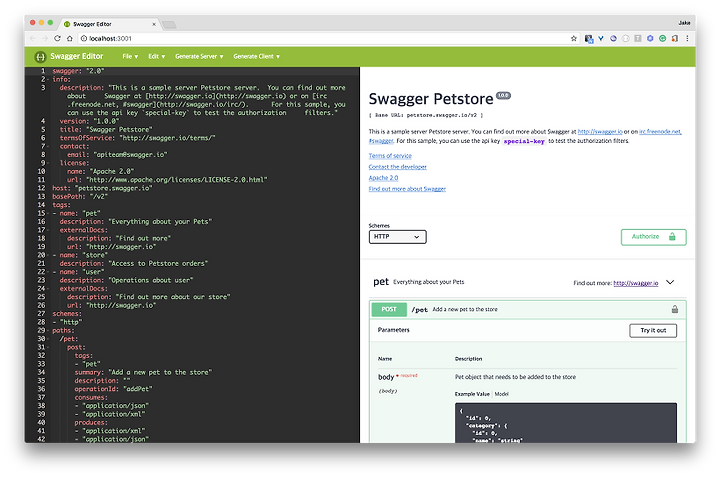Click the Swagger Editor tab favicon
720x478 pixels.
[x=67, y=24]
